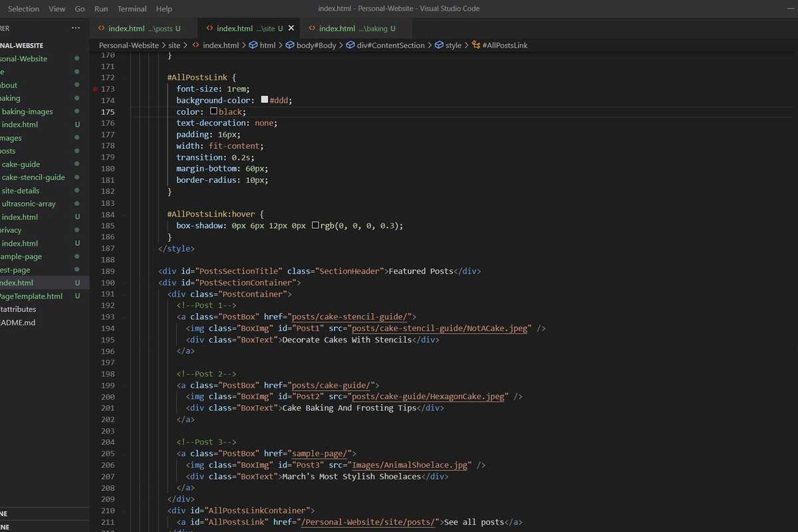Click the posts/cake-guide/ href link on line 199
This screenshot has width=798, height=532.
point(332,386)
